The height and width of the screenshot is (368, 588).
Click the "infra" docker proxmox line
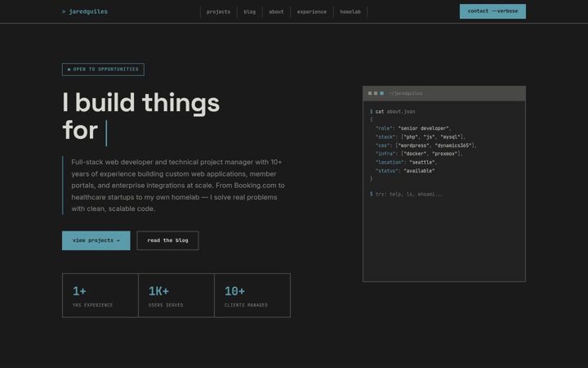coord(419,154)
